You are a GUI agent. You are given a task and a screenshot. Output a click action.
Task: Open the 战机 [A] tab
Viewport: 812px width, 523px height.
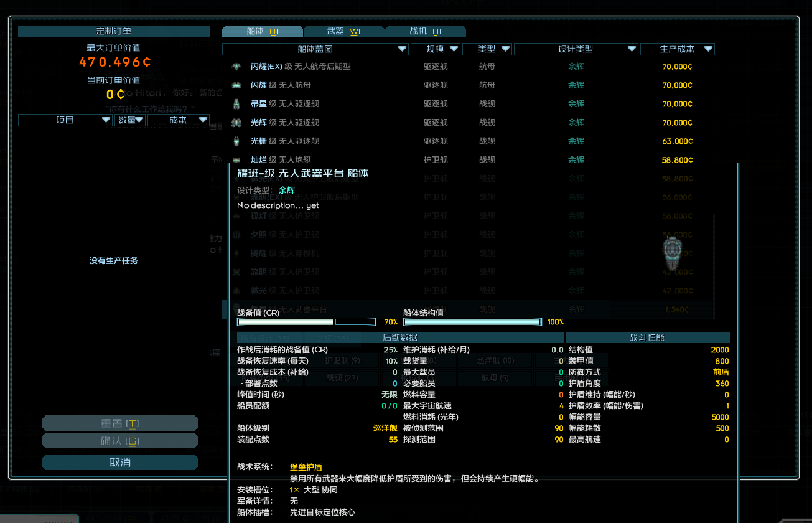click(x=425, y=32)
